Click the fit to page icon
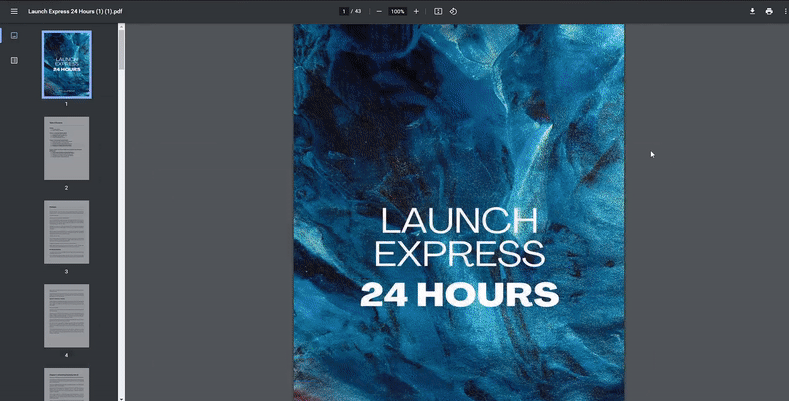 click(438, 11)
